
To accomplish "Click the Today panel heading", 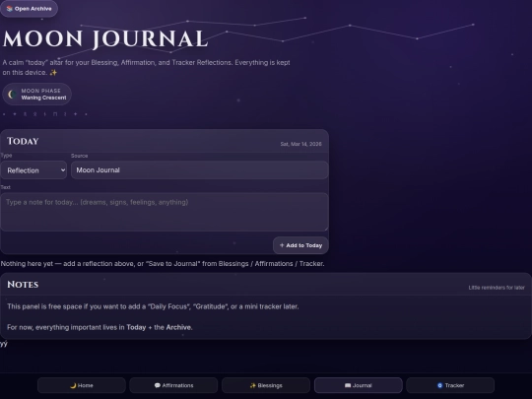I will [x=23, y=141].
